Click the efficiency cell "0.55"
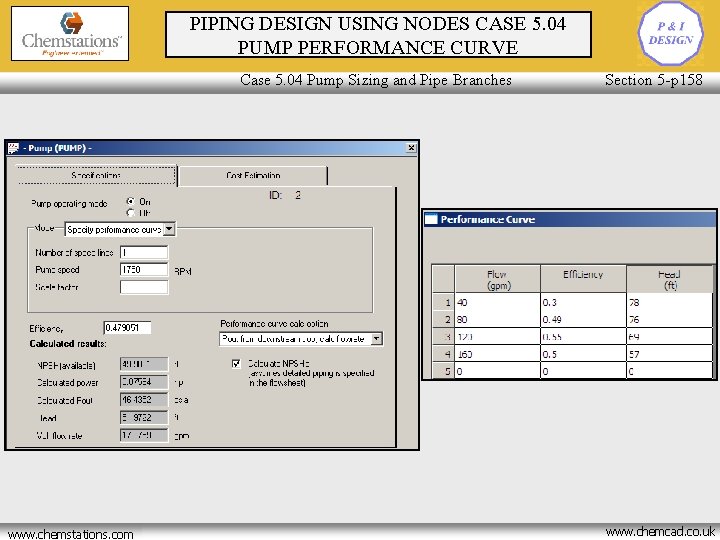This screenshot has height=540, width=720. (x=583, y=337)
